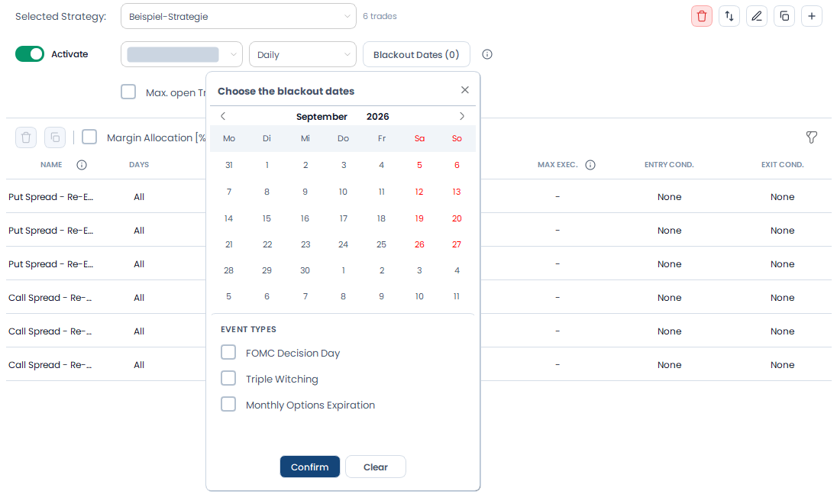This screenshot has height=504, width=837.
Task: Select August 31 in the calendar
Action: click(x=229, y=165)
